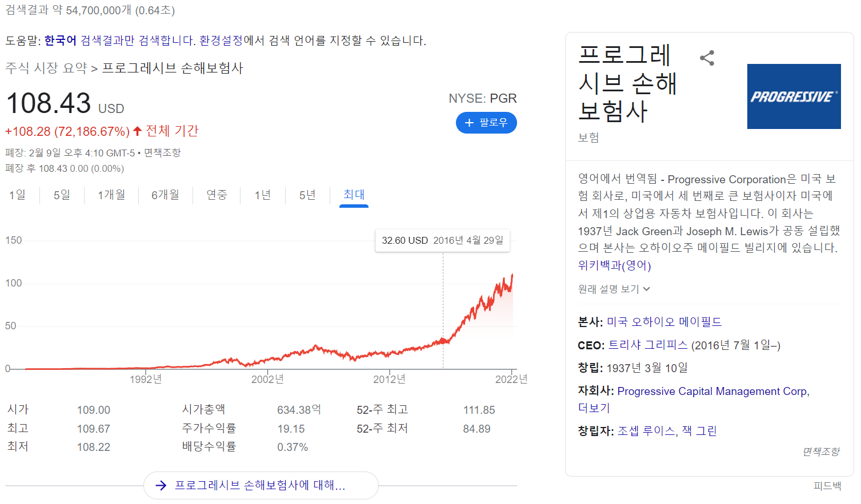This screenshot has height=504, width=861.
Task: Switch chart to 1개월 range
Action: point(111,195)
